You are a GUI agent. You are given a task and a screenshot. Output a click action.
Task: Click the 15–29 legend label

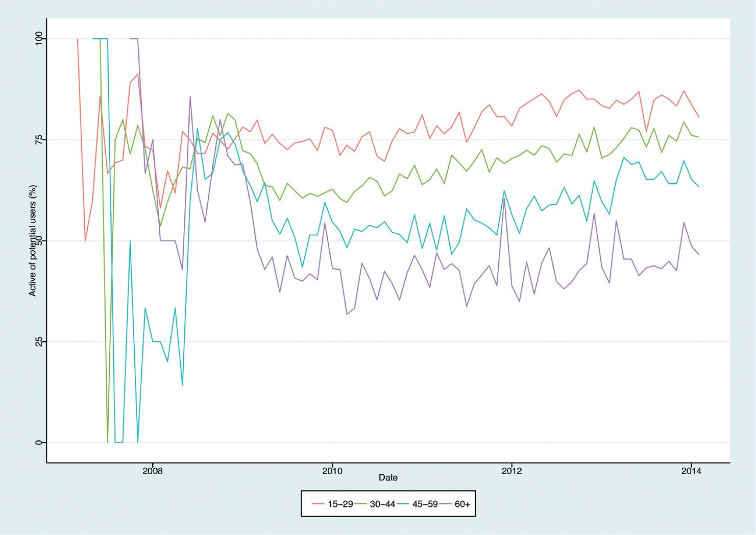340,504
